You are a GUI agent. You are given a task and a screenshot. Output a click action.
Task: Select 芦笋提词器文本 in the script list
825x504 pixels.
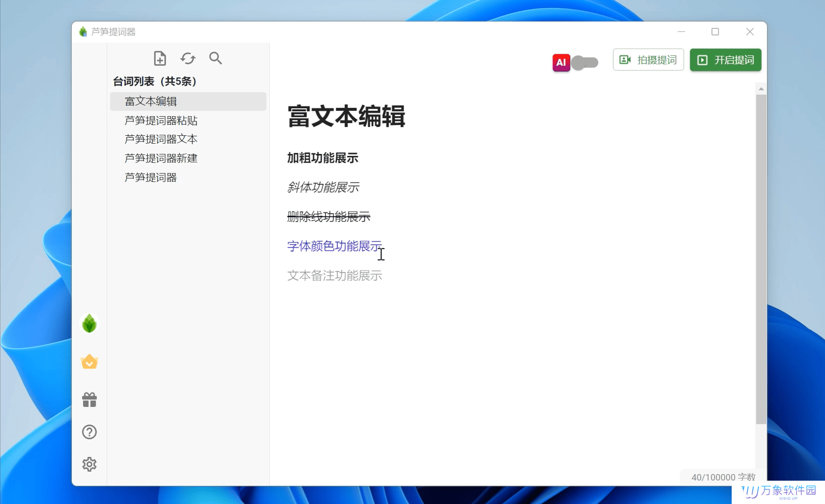pyautogui.click(x=188, y=139)
